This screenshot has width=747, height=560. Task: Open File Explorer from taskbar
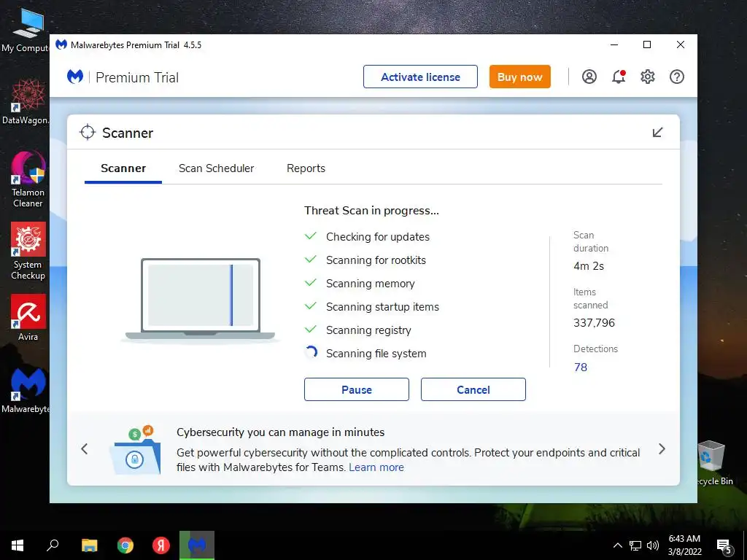click(x=89, y=545)
